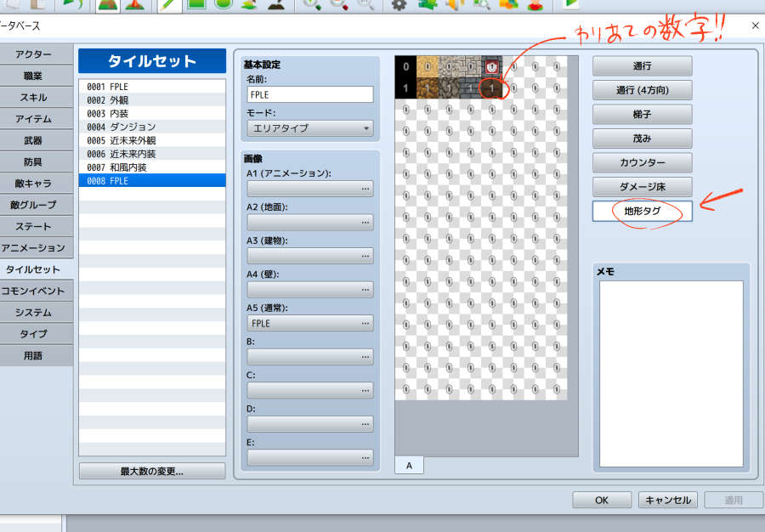Viewport: 765px width, 532px height.
Task: Open database via gear toolbar icon
Action: pos(399,5)
